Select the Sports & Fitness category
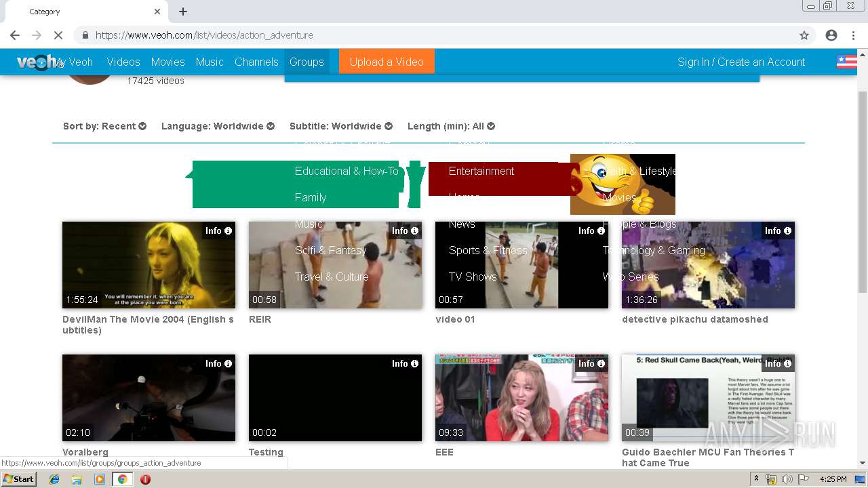868x488 pixels. (x=488, y=250)
